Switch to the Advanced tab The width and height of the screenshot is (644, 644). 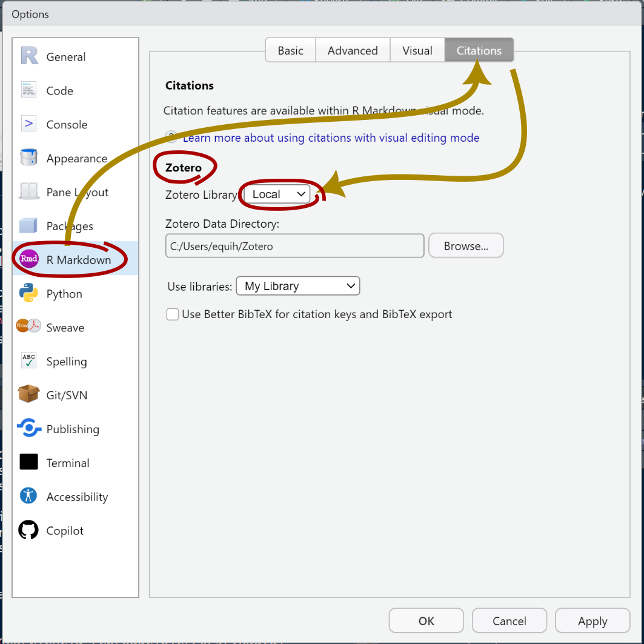point(353,51)
